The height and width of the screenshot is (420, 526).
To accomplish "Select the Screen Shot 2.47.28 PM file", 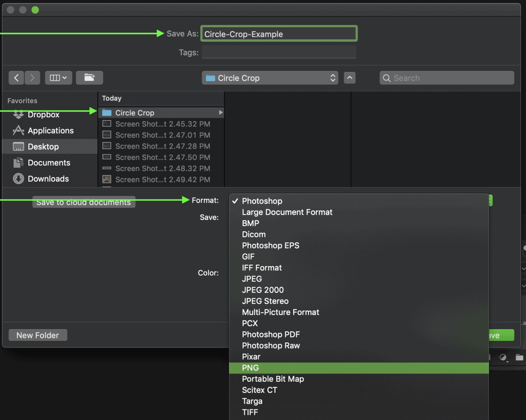I will coord(161,146).
